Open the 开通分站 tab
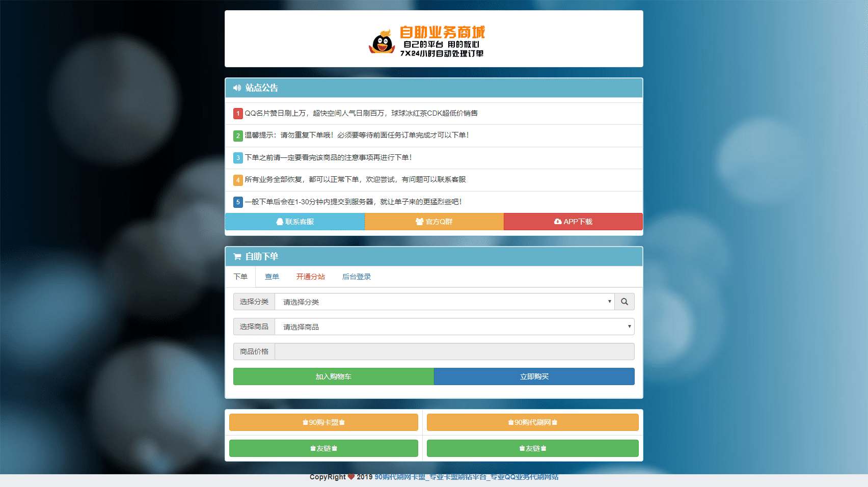This screenshot has width=868, height=487. pyautogui.click(x=310, y=277)
